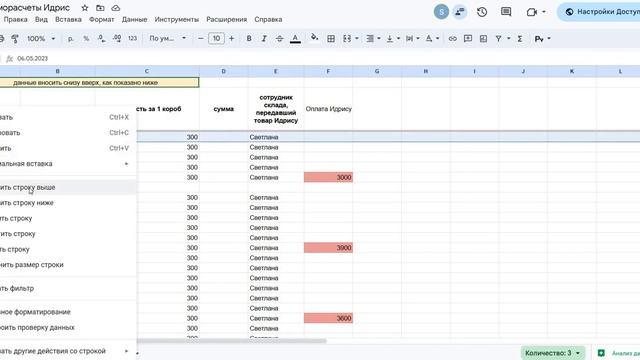Decrease decimal places

click(101, 38)
